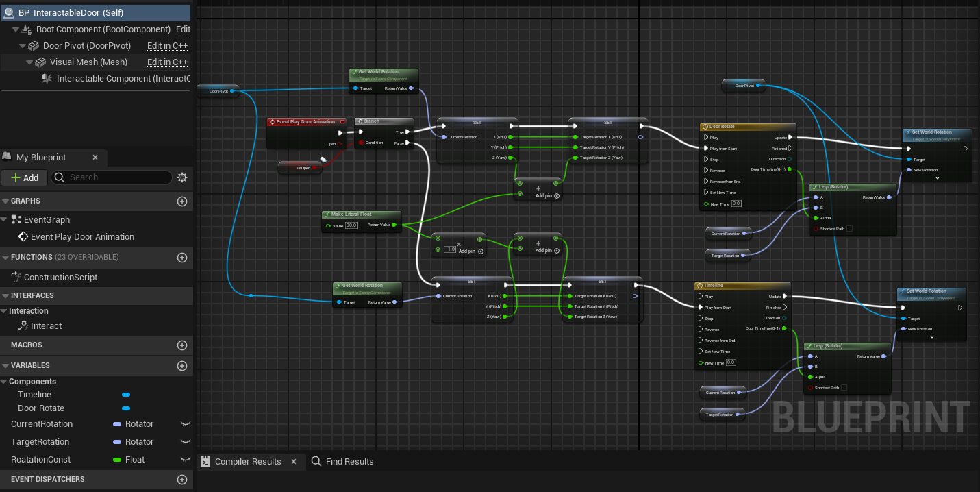This screenshot has width=980, height=492.
Task: Switch to the Compiler Results tab
Action: (250, 462)
